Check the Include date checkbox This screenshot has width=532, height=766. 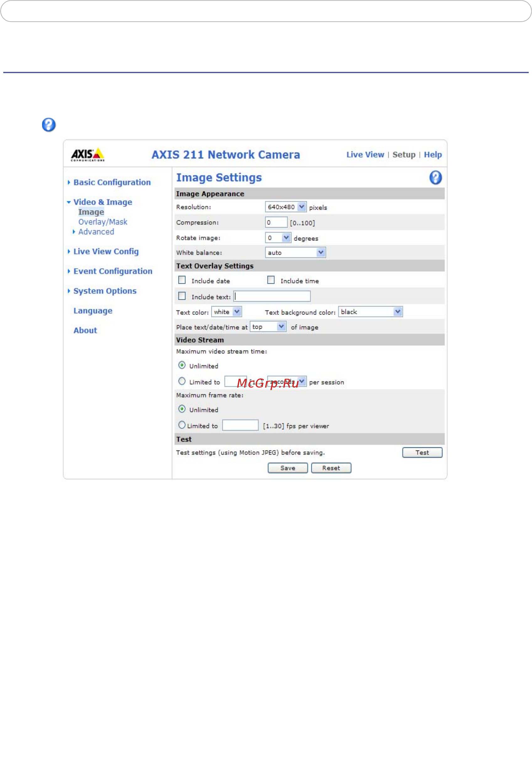tap(182, 280)
